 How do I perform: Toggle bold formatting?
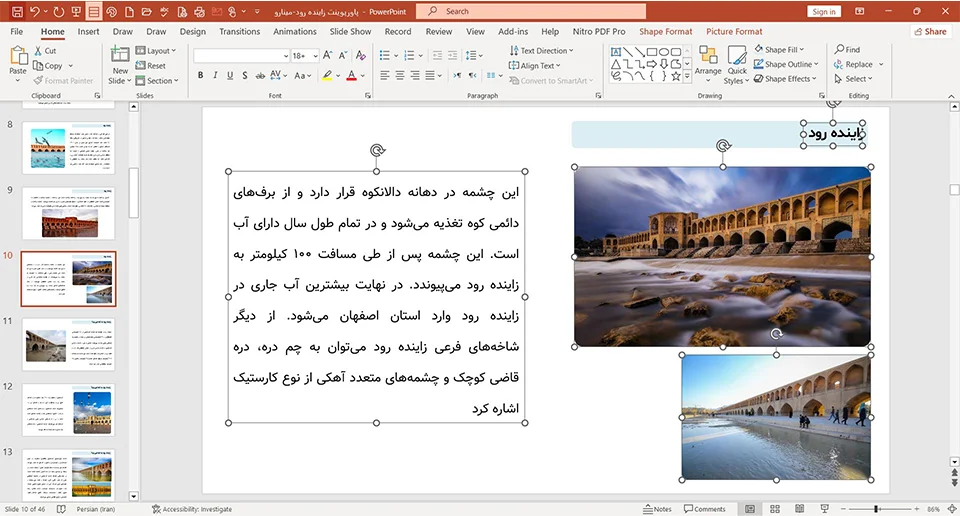[200, 75]
